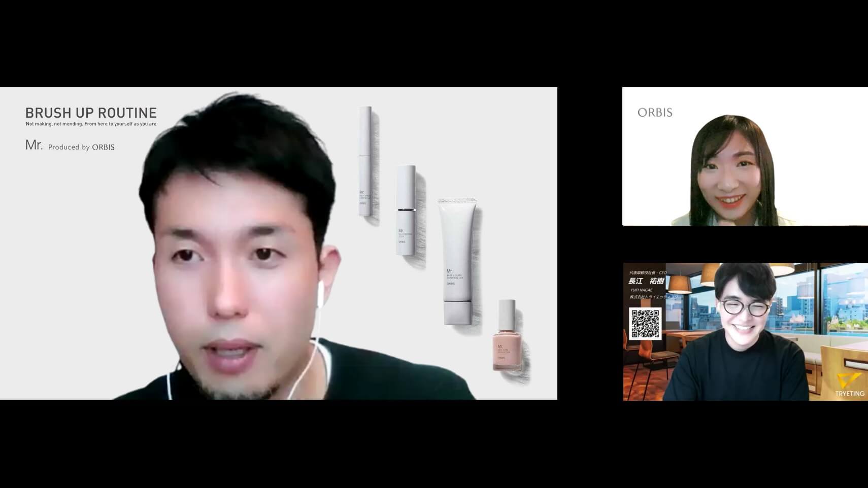This screenshot has width=868, height=488.
Task: Click the pink nail polish bottle image
Action: coord(507,335)
